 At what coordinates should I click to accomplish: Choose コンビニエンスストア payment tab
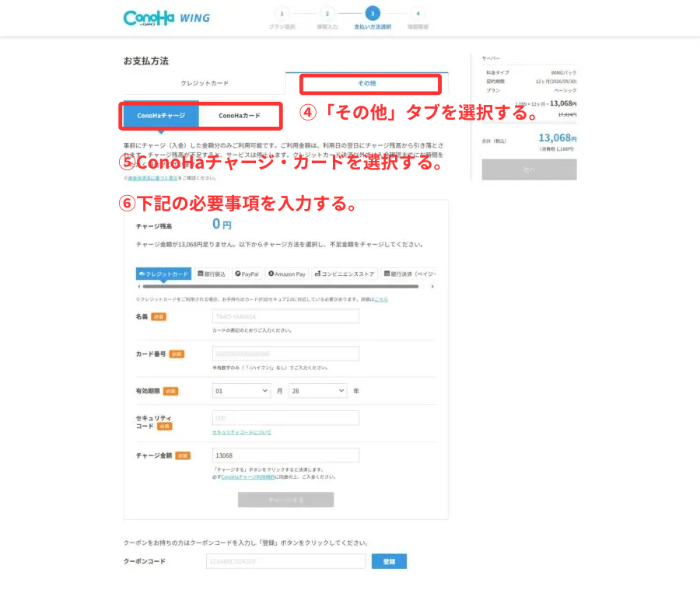click(x=345, y=274)
